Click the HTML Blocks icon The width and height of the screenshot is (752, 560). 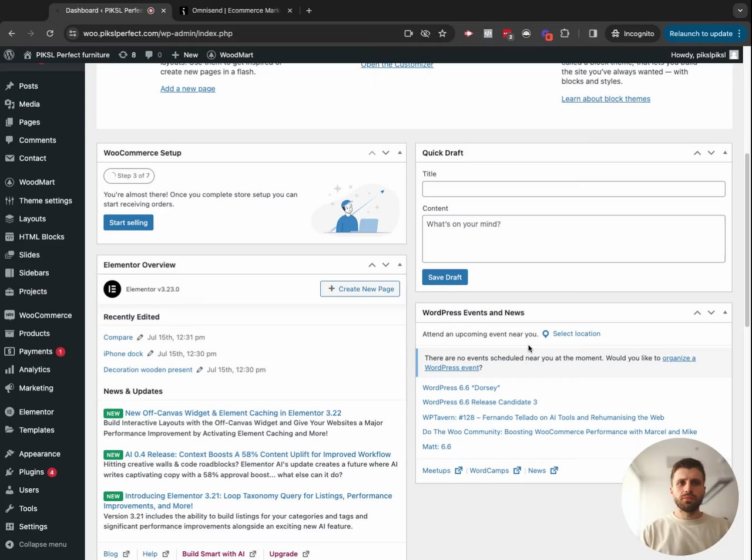coord(9,237)
